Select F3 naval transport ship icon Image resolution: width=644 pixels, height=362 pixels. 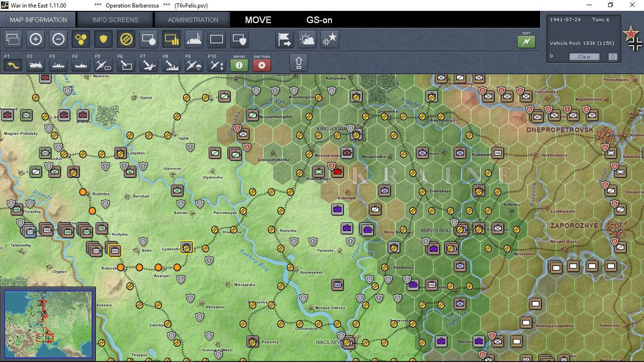click(x=58, y=65)
